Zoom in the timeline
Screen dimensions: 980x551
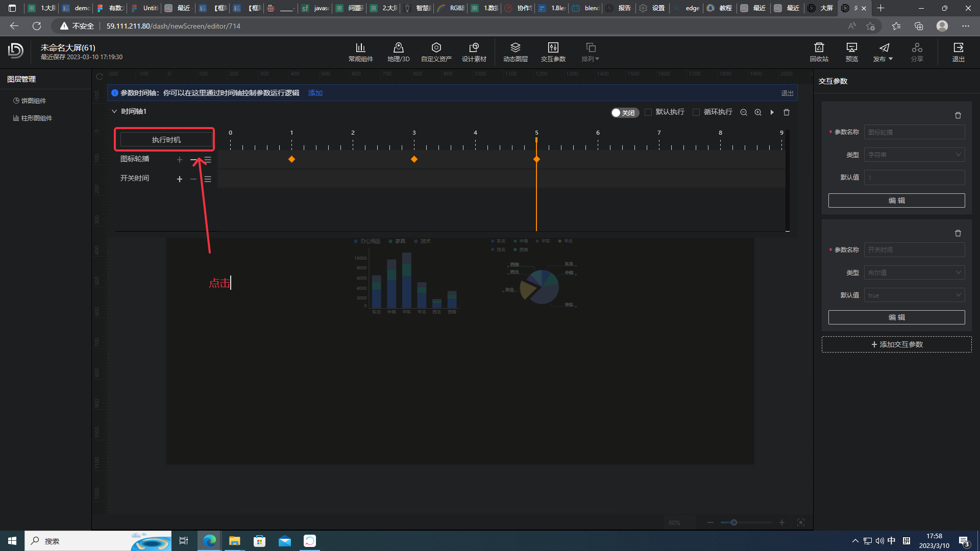758,112
